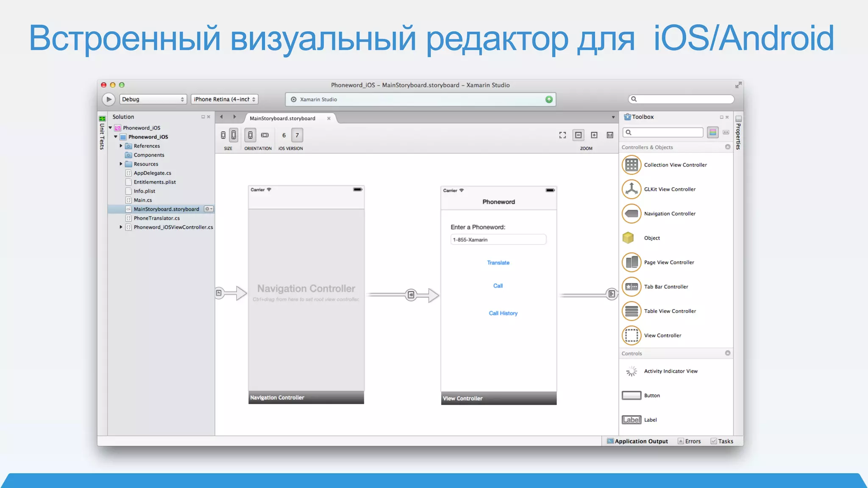Image resolution: width=868 pixels, height=488 pixels.
Task: Click the Translate button on the storyboard
Action: (498, 263)
